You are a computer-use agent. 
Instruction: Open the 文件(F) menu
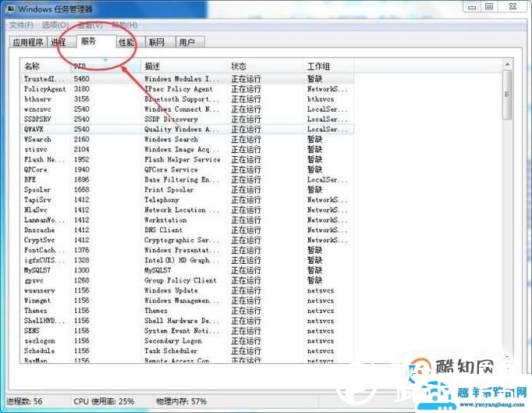click(20, 25)
